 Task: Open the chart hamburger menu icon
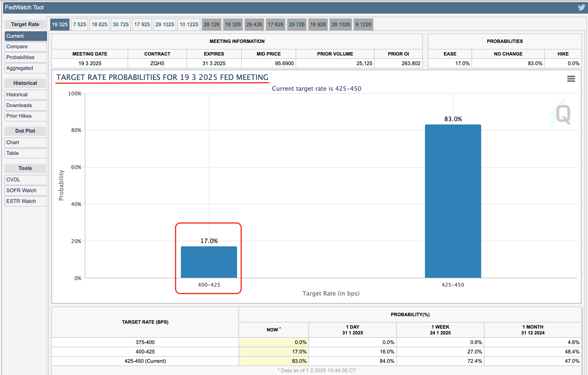coord(571,79)
